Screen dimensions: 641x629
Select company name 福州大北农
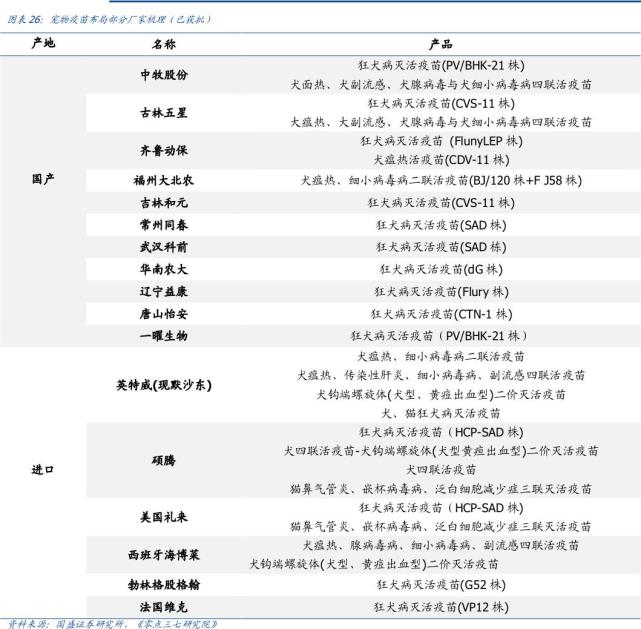164,180
